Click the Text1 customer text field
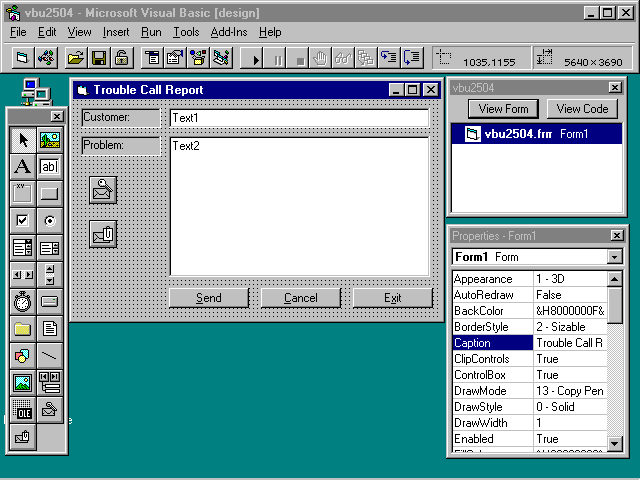This screenshot has width=640, height=480. [x=299, y=118]
